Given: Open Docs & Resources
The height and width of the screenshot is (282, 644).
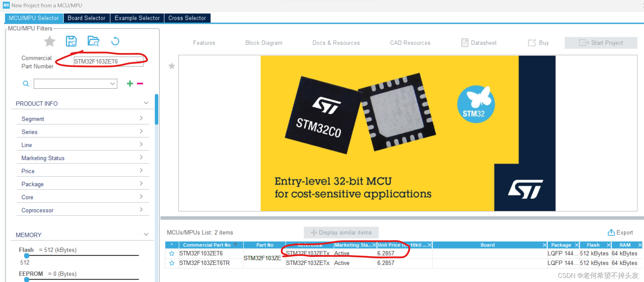Looking at the screenshot, I should [336, 43].
